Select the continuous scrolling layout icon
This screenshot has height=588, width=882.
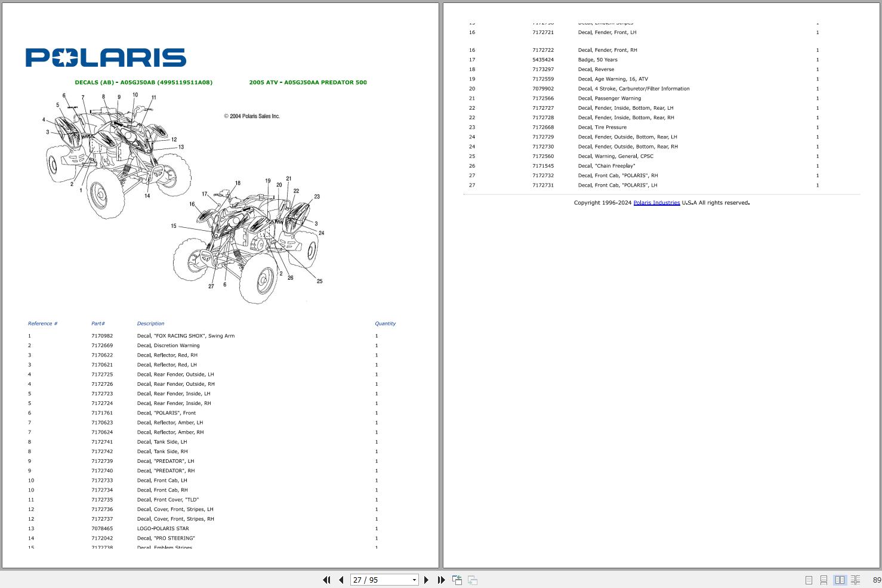point(824,580)
